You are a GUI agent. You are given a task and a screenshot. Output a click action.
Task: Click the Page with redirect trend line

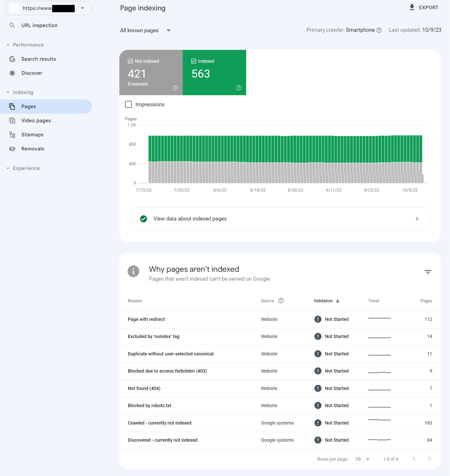pos(379,318)
